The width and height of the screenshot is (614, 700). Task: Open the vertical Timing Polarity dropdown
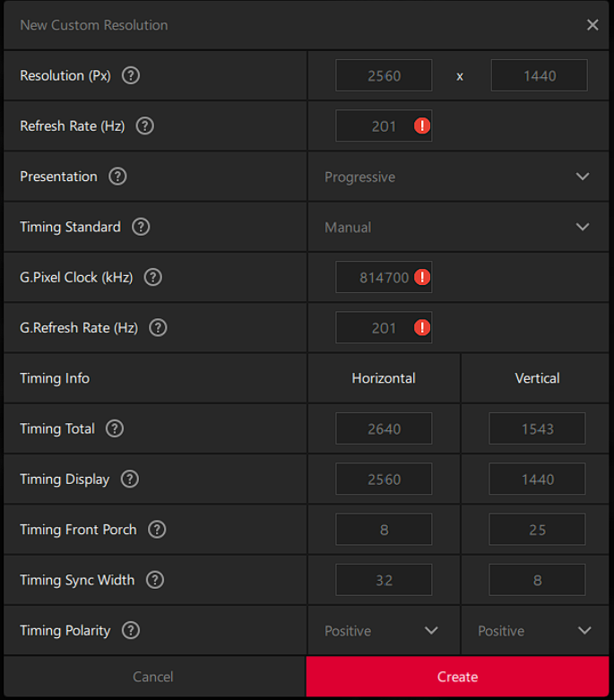click(x=535, y=631)
